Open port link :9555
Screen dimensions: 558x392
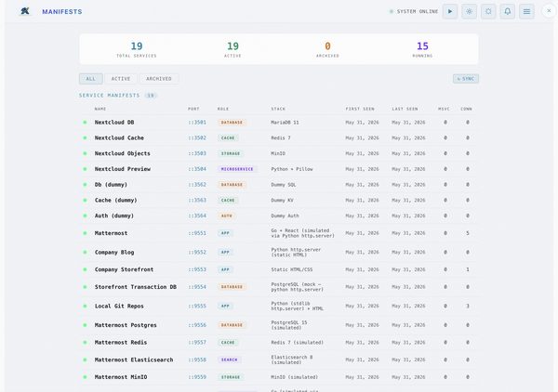(197, 306)
